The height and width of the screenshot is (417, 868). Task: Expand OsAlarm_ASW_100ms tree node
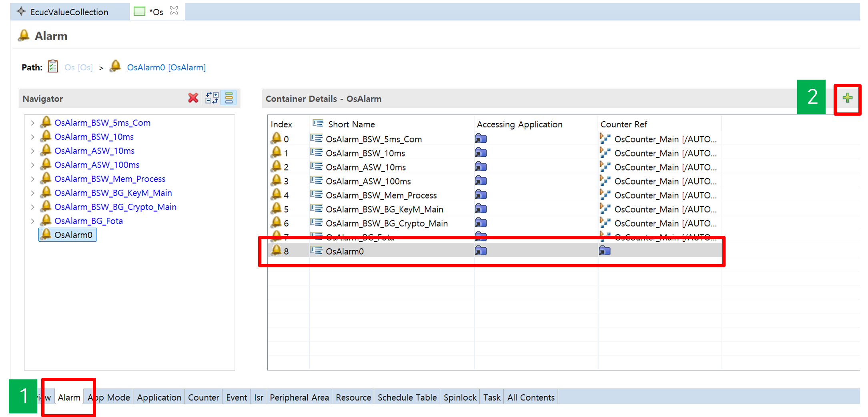click(32, 165)
